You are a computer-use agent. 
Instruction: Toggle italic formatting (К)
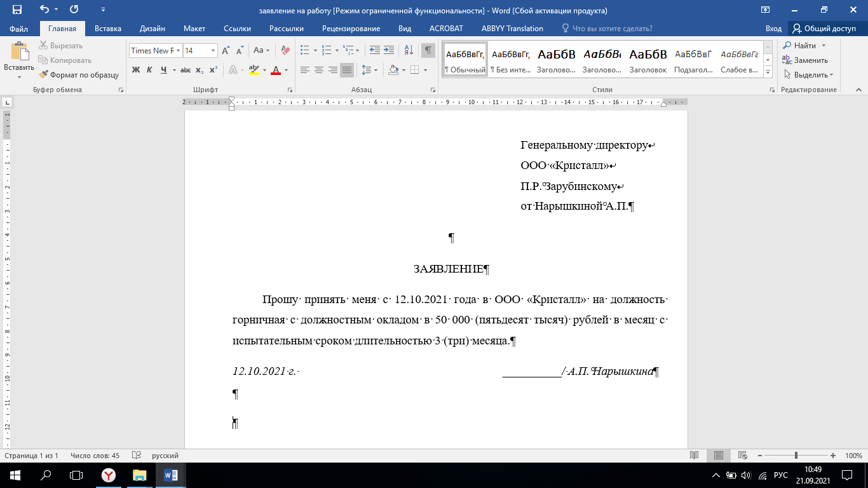150,70
